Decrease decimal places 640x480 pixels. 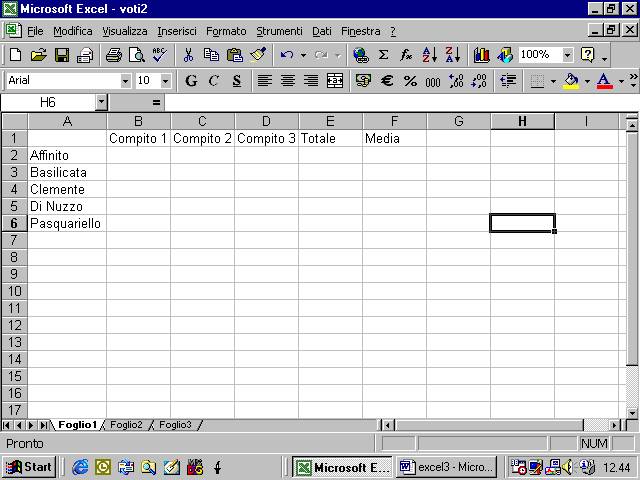(479, 80)
